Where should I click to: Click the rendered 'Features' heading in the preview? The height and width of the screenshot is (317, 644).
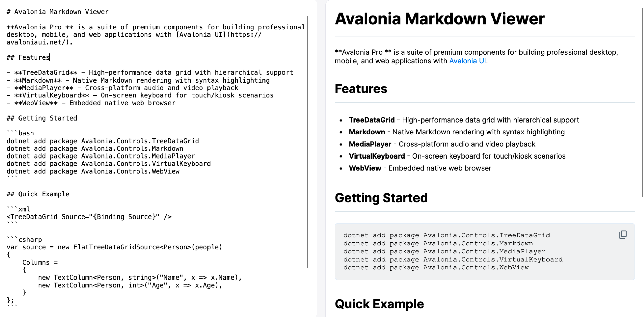point(361,89)
